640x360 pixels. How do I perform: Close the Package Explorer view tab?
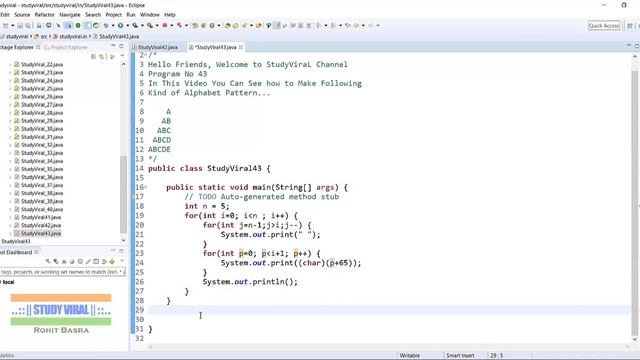pos(38,47)
